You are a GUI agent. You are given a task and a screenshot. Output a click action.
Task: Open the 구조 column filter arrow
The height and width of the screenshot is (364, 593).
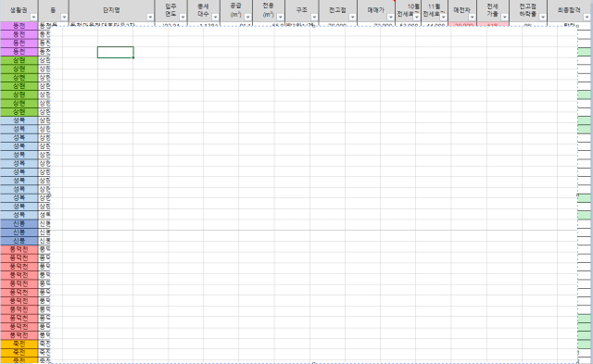[314, 17]
